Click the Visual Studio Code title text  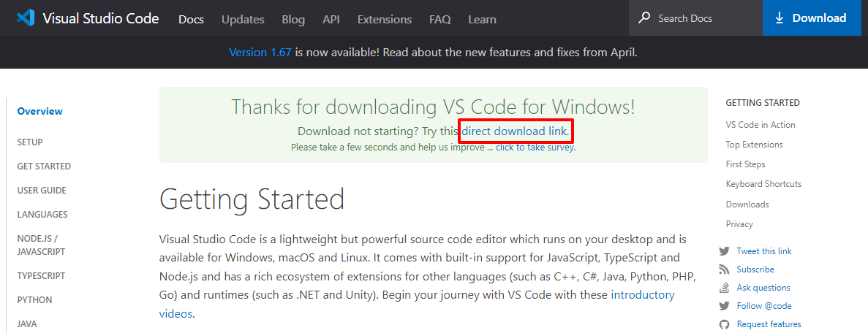101,18
